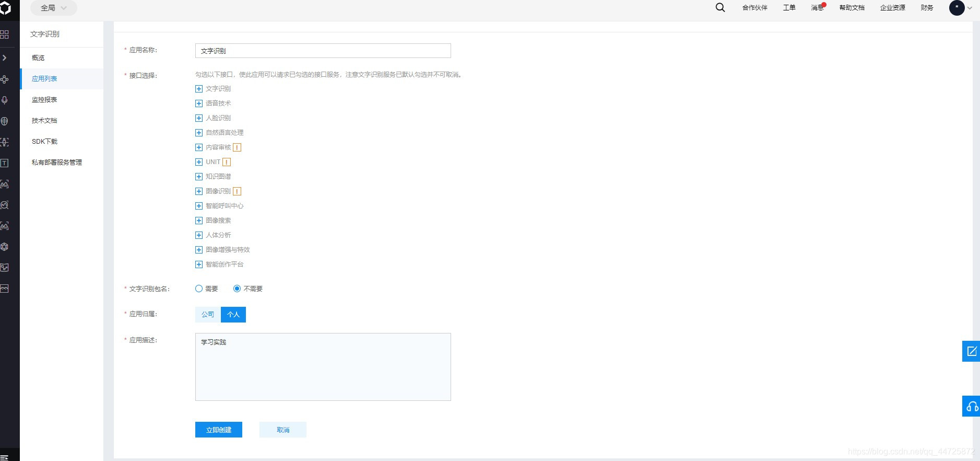Open the user avatar menu

point(957,8)
